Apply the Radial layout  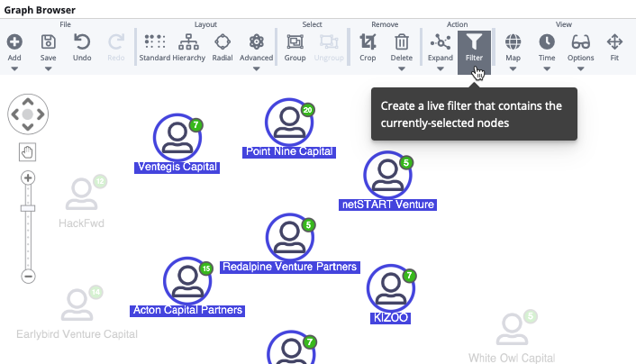[x=223, y=41]
